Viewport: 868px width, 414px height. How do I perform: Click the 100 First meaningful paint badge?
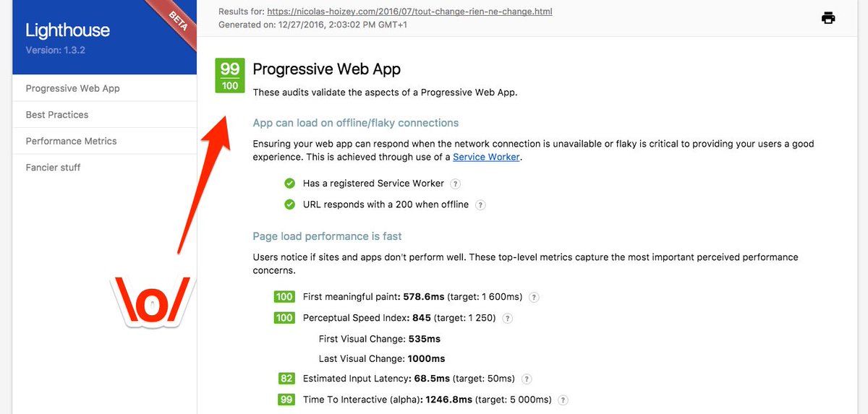click(x=284, y=297)
